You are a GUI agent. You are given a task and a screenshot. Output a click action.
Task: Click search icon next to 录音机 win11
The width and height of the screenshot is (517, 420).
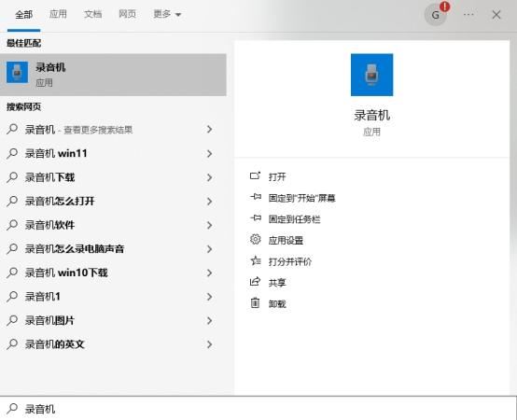[x=12, y=153]
